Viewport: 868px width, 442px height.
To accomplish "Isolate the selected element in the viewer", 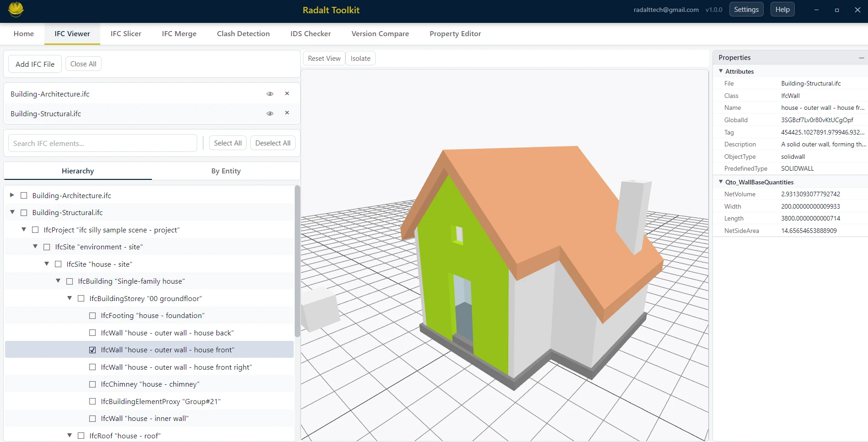I will pyautogui.click(x=361, y=58).
